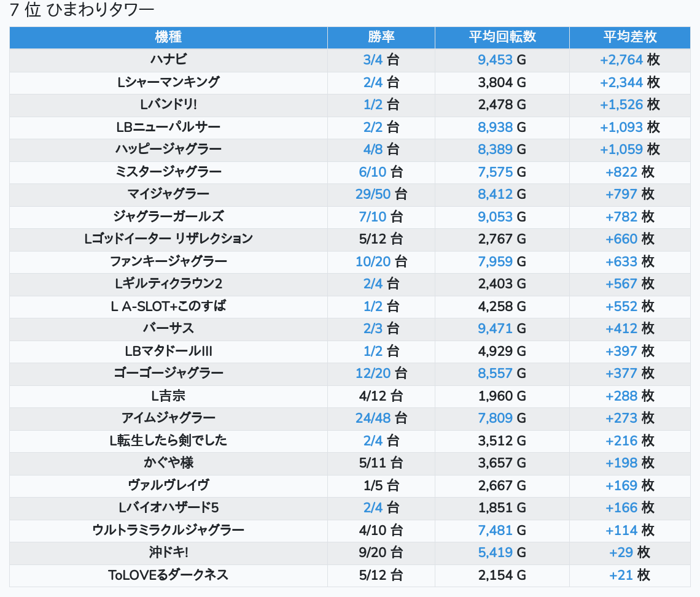This screenshot has height=597, width=700.
Task: Click the 8,938 G spin count
Action: tap(502, 127)
